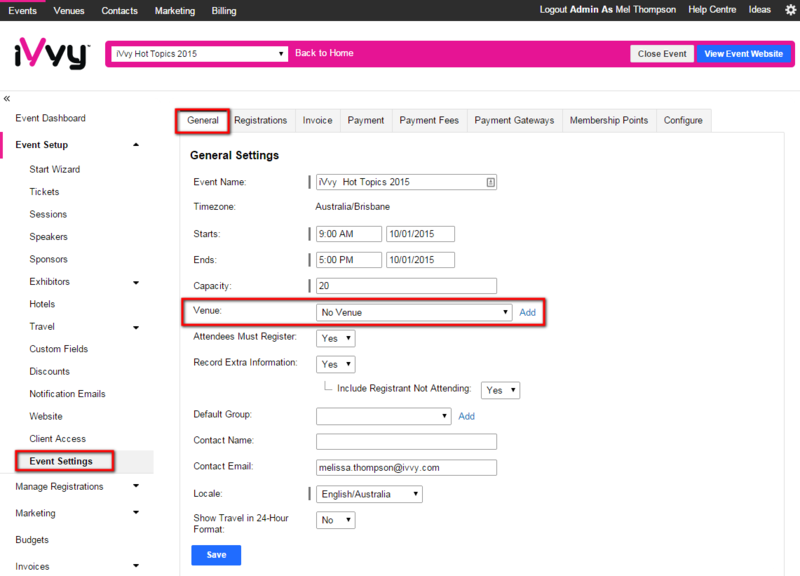The height and width of the screenshot is (576, 800).
Task: Switch to the Payment Gateways tab
Action: pos(514,120)
